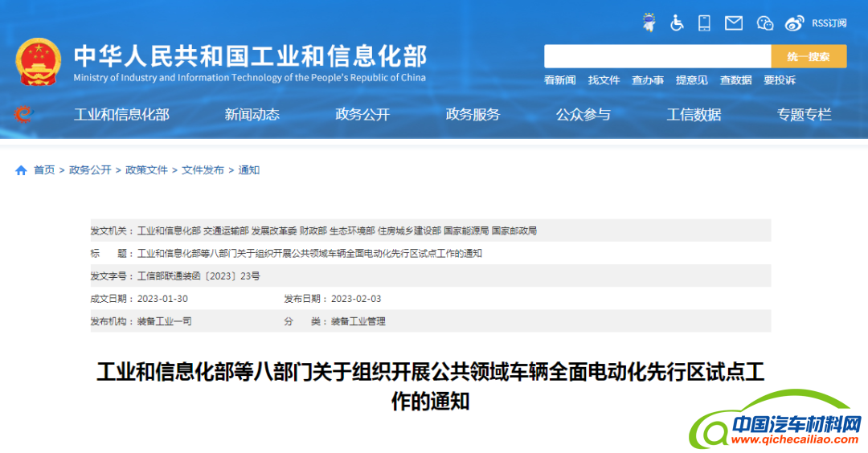Click the 要投诉 quick link
Viewport: 868px width, 453px height.
click(779, 80)
